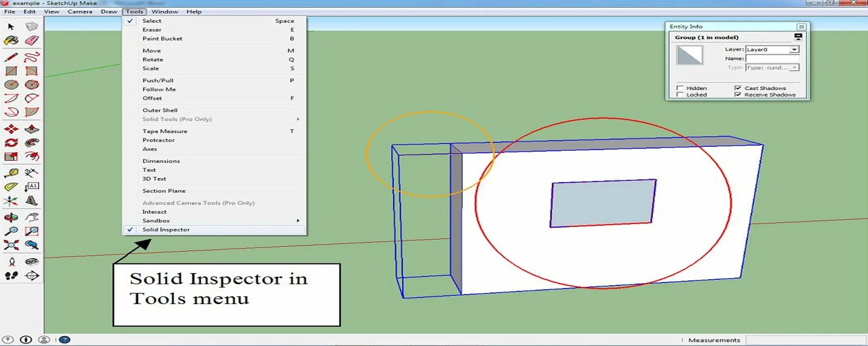
Task: Pick the Rectangle tool icon
Action: coord(11,71)
